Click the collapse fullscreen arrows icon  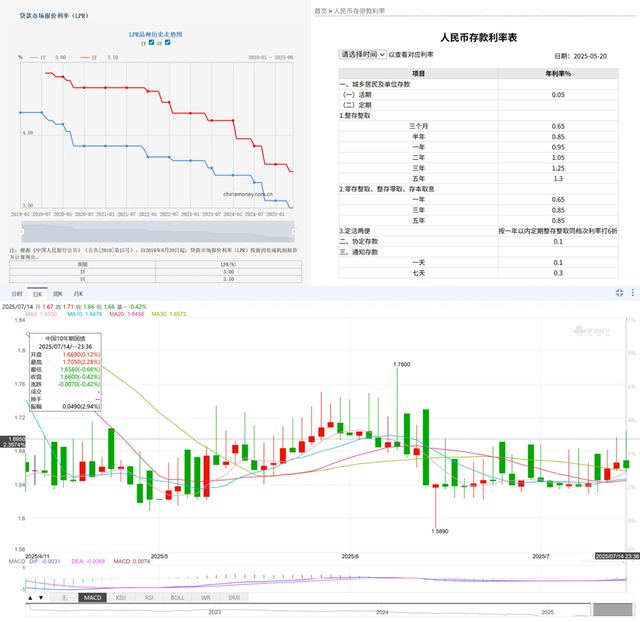[619, 293]
